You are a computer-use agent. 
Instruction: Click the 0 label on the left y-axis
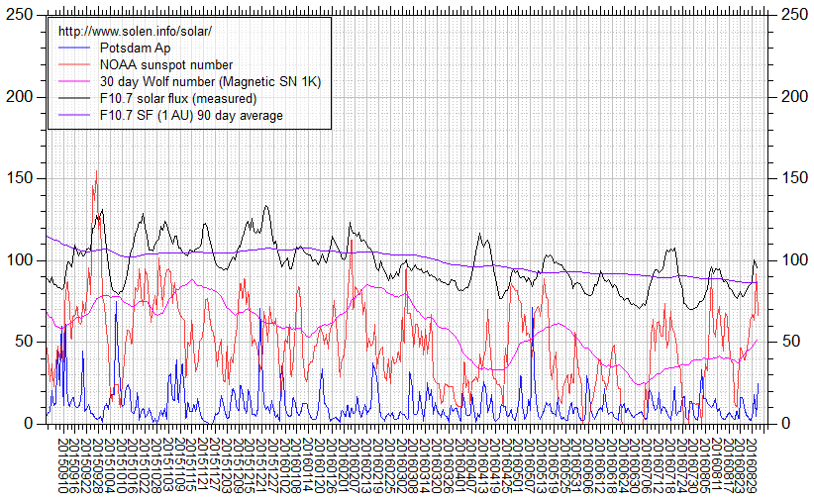(x=28, y=424)
